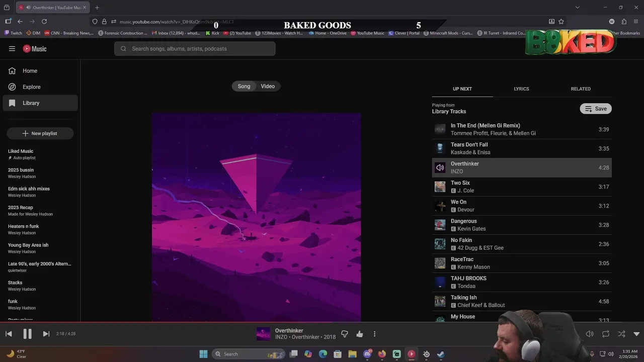Play Talking Ish by Chief Keef
Screen dimensions: 644x362
coord(522,301)
